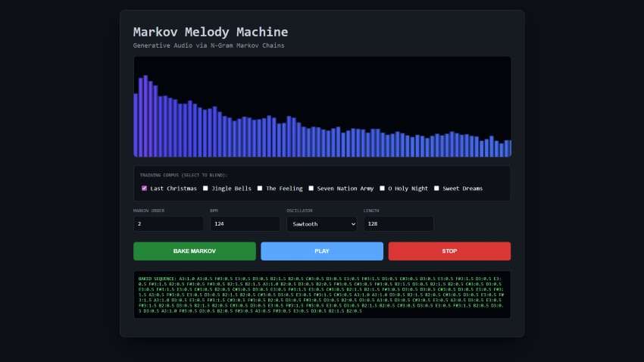The width and height of the screenshot is (644, 362).
Task: Click the baked sequence output text
Action: (x=322, y=295)
